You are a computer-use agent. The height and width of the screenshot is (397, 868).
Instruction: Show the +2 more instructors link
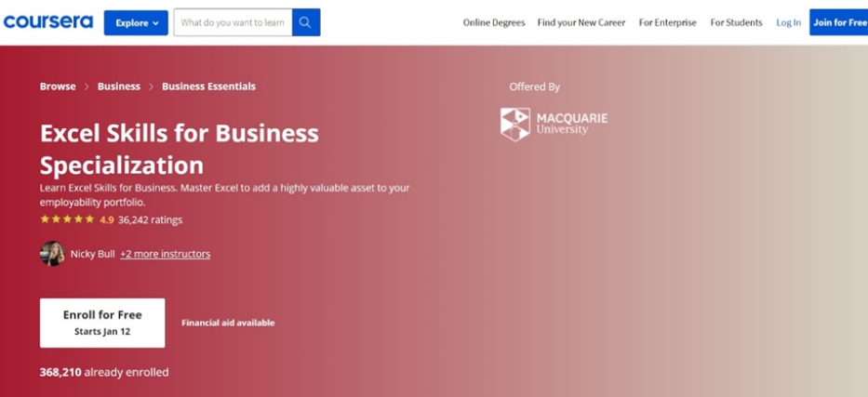click(x=165, y=254)
